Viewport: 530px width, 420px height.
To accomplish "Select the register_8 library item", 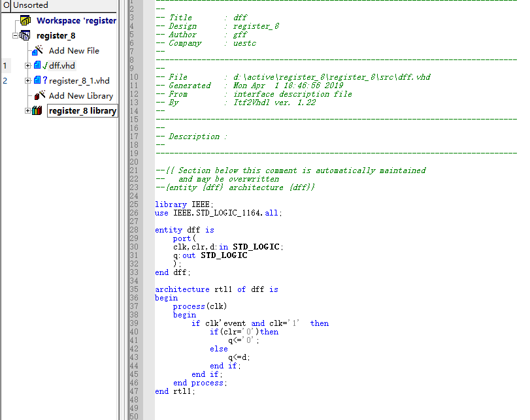I will (82, 111).
